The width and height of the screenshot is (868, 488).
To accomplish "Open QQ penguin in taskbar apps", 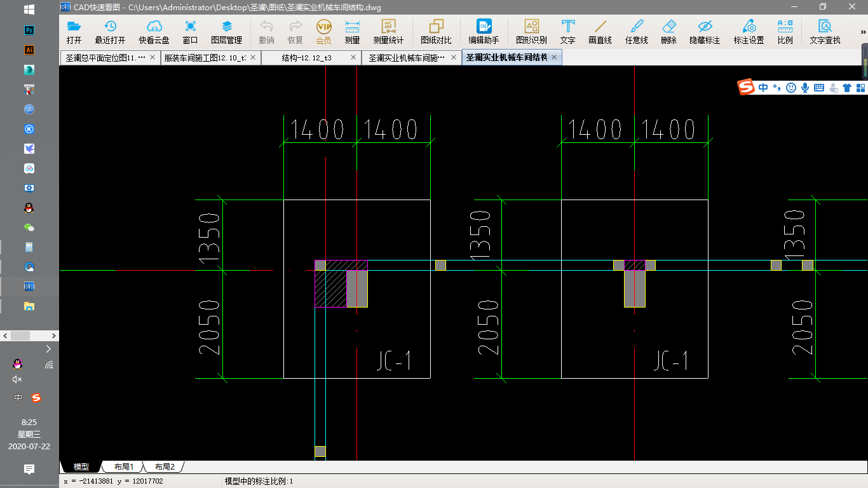I will coord(29,208).
